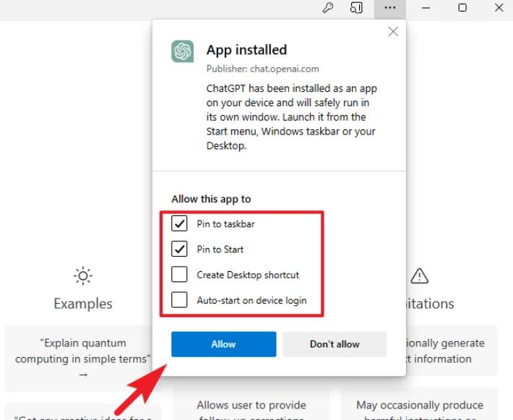The image size is (513, 420).
Task: Click the "App installed" heading text
Action: [246, 50]
